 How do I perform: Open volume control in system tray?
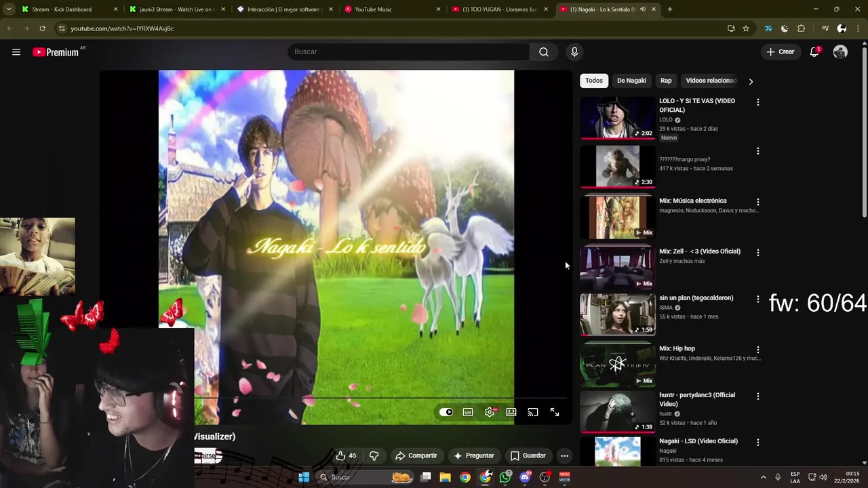823,477
